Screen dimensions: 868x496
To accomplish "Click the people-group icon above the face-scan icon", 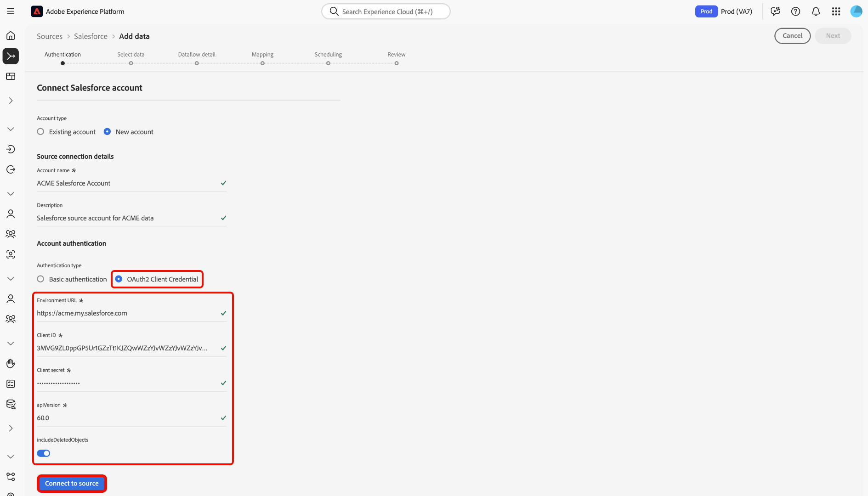I will tap(11, 234).
